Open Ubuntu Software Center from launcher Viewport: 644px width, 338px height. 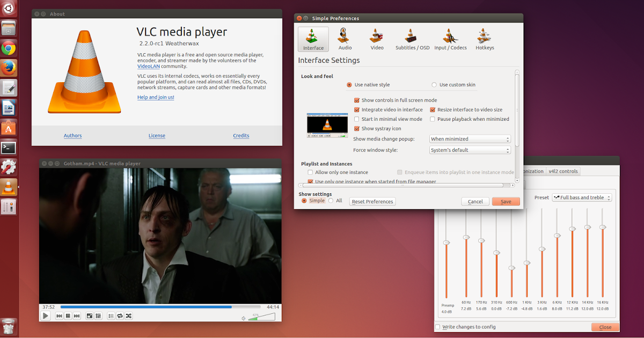[9, 128]
